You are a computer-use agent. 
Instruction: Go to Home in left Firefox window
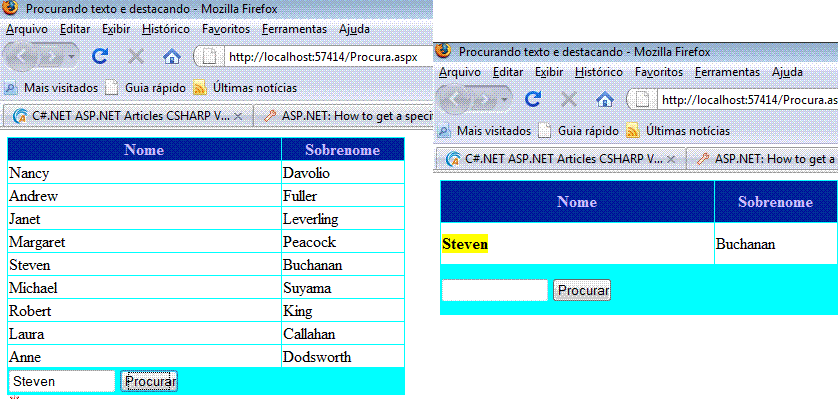point(172,56)
